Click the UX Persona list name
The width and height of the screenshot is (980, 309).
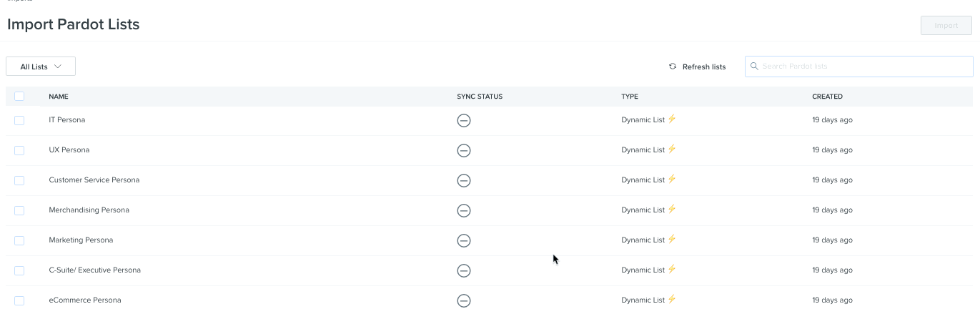(x=69, y=150)
